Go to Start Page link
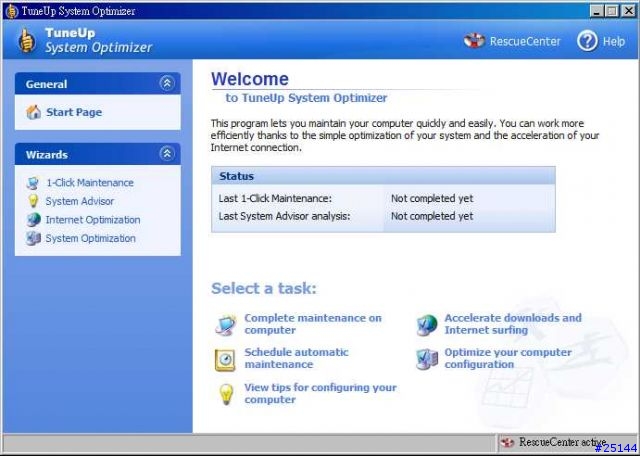The width and height of the screenshot is (640, 456). tap(74, 112)
